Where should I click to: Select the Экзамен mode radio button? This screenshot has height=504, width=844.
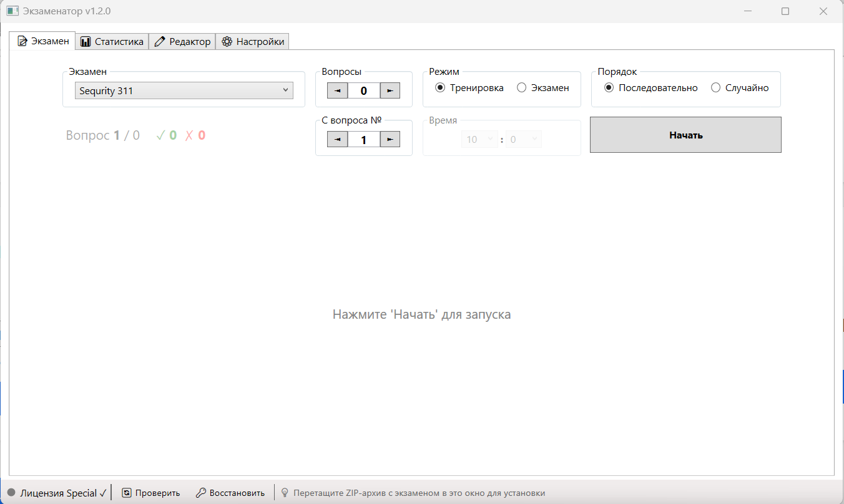(522, 88)
